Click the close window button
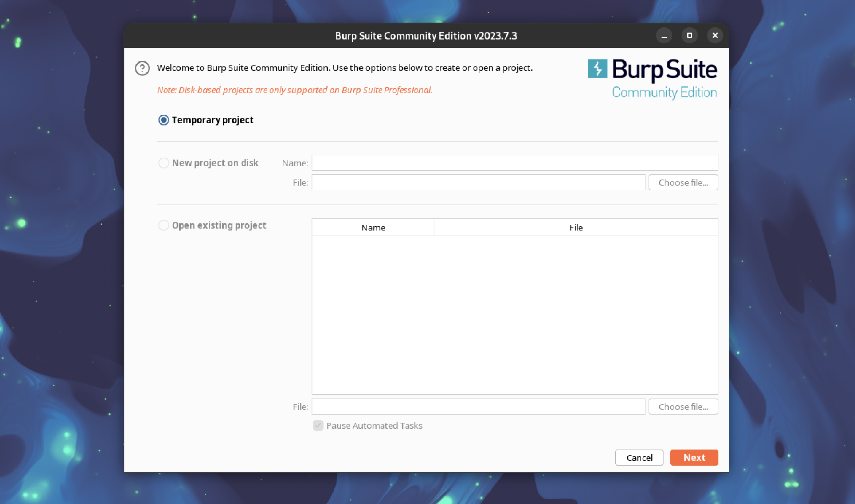Image resolution: width=855 pixels, height=504 pixels. [715, 35]
